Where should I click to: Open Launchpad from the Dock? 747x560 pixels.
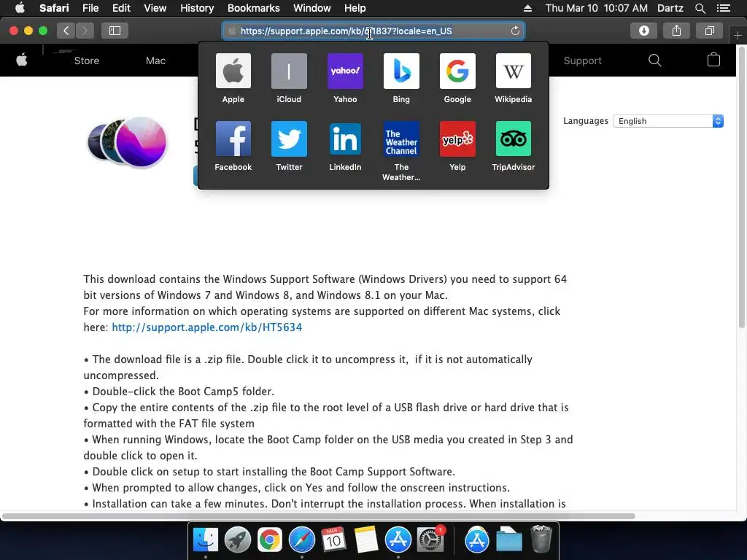(x=237, y=540)
